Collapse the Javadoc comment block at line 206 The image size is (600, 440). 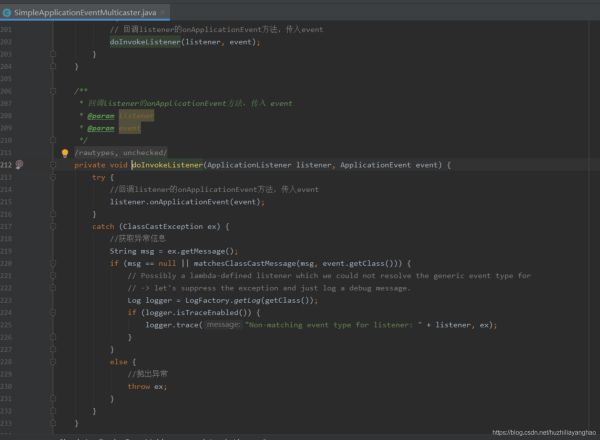pyautogui.click(x=53, y=91)
